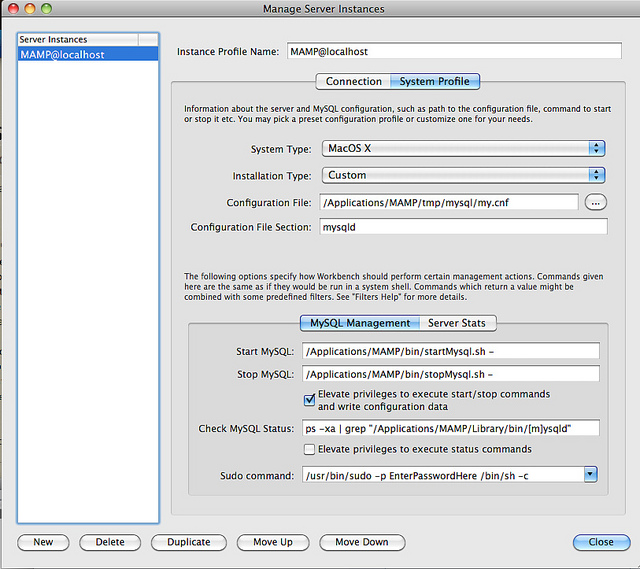The image size is (640, 569).
Task: Click the Stop MySQL command field
Action: (451, 374)
